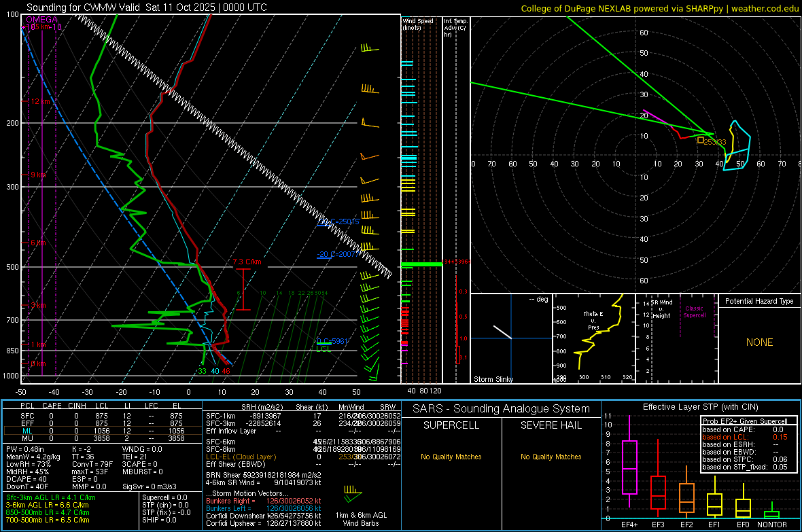Select the EFF parcel row
Screen dimensions: 802x532
coord(103,423)
